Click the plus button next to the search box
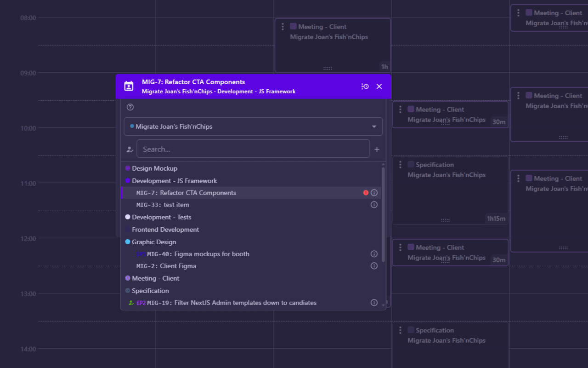The width and height of the screenshot is (588, 368). pyautogui.click(x=377, y=149)
